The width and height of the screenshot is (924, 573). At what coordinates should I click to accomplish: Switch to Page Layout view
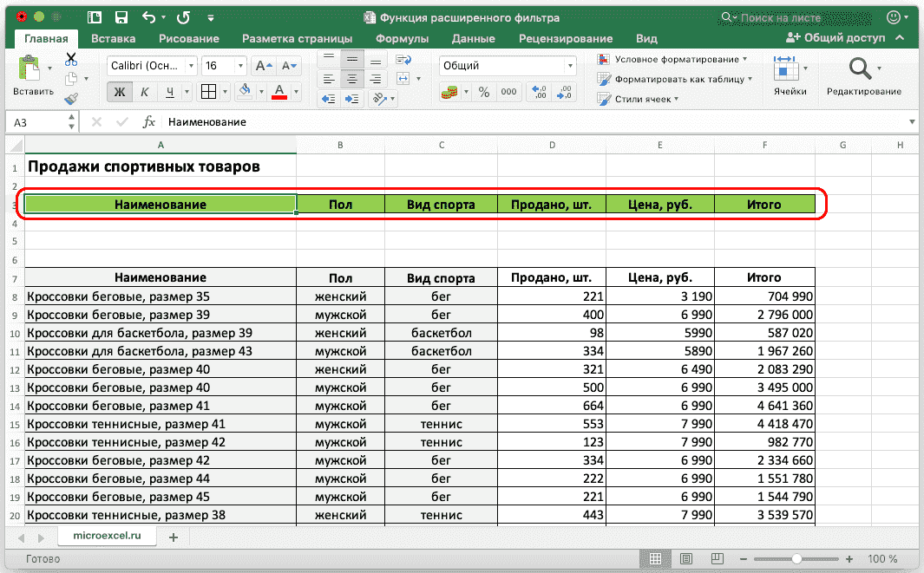pyautogui.click(x=685, y=558)
